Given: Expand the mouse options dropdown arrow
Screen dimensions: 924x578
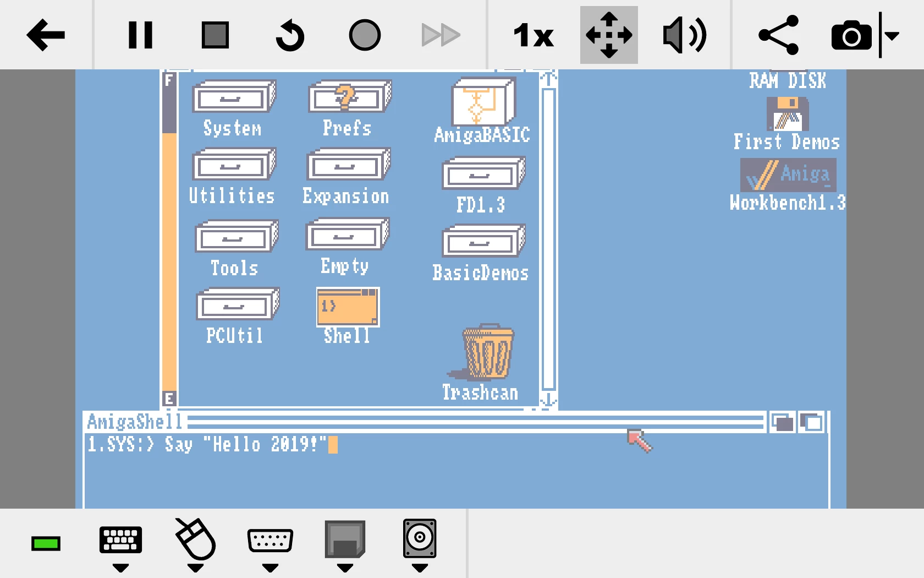Looking at the screenshot, I should point(195,568).
